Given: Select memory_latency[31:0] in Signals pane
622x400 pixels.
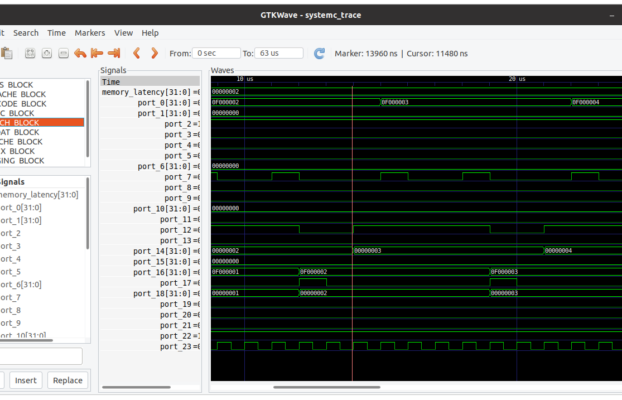Looking at the screenshot, I should (150, 92).
